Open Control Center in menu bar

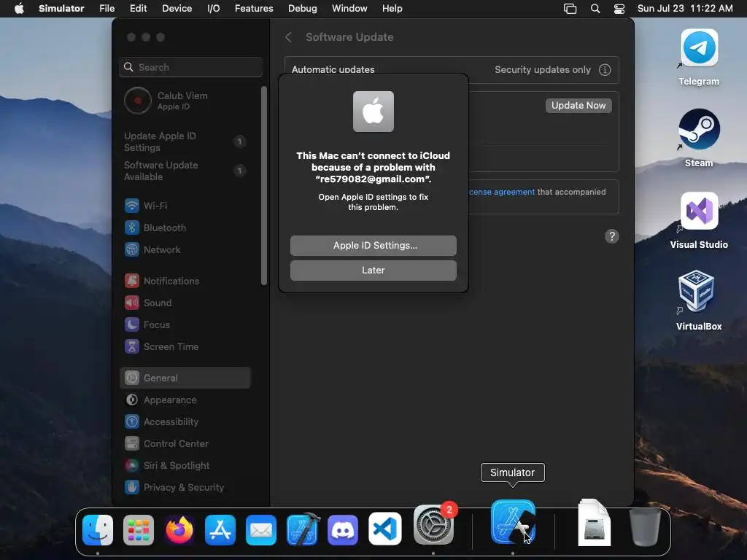[619, 9]
